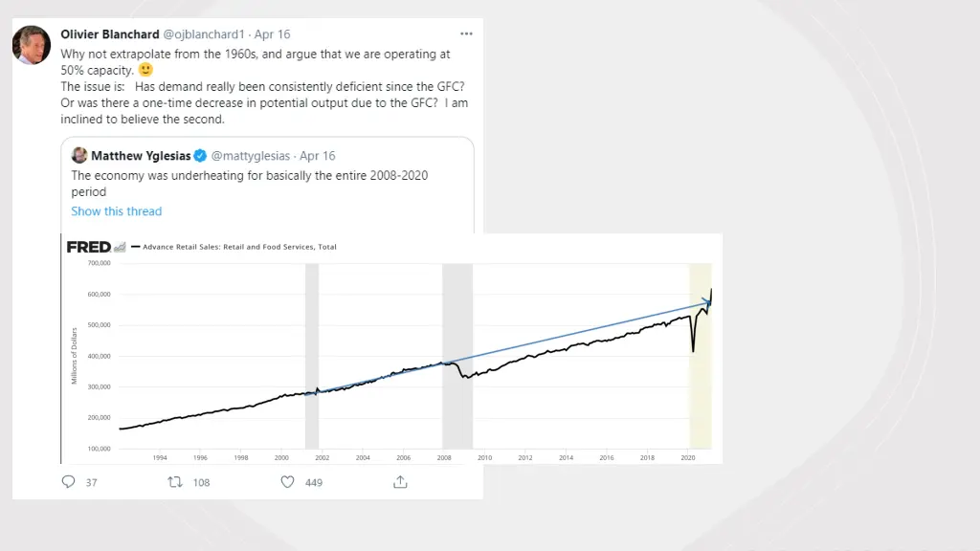Click the Apr 16 date on main tweet
This screenshot has width=980, height=551.
[273, 34]
